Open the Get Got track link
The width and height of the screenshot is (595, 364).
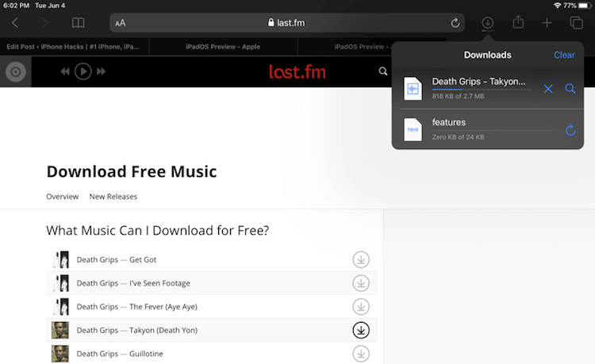pos(143,260)
